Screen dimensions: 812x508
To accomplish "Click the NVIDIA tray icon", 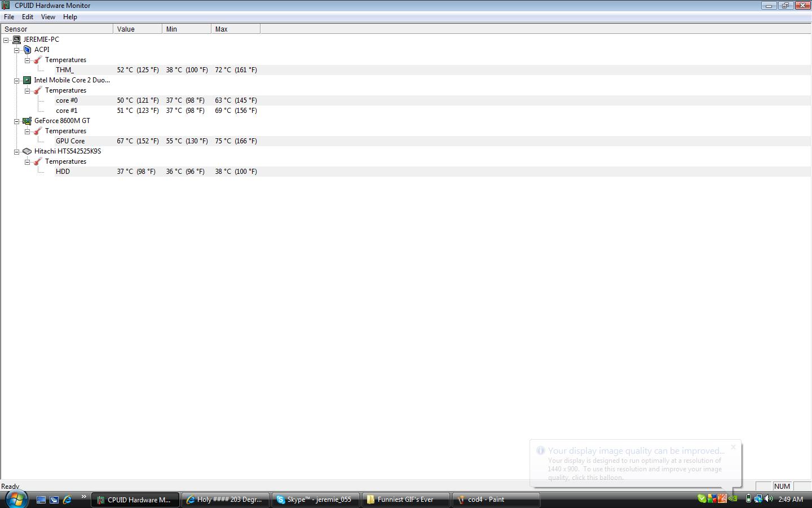I will click(x=733, y=498).
